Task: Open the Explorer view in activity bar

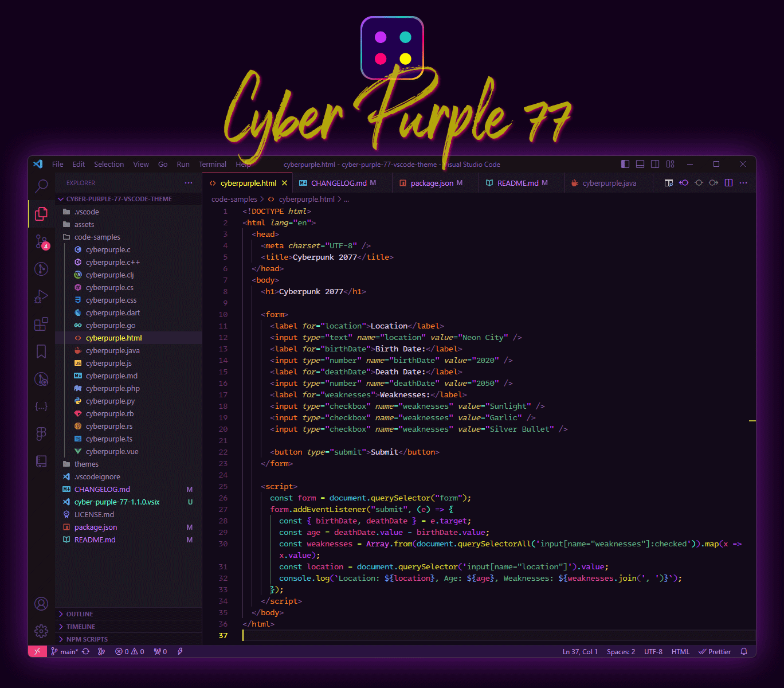Action: 41,213
